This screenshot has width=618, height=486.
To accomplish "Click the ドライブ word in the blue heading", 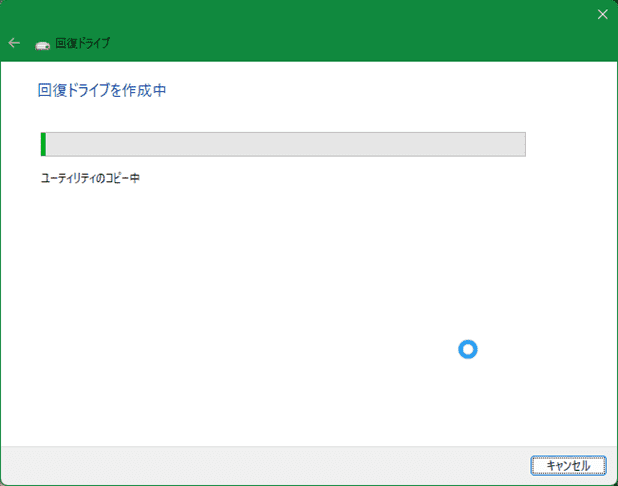I will tap(89, 90).
